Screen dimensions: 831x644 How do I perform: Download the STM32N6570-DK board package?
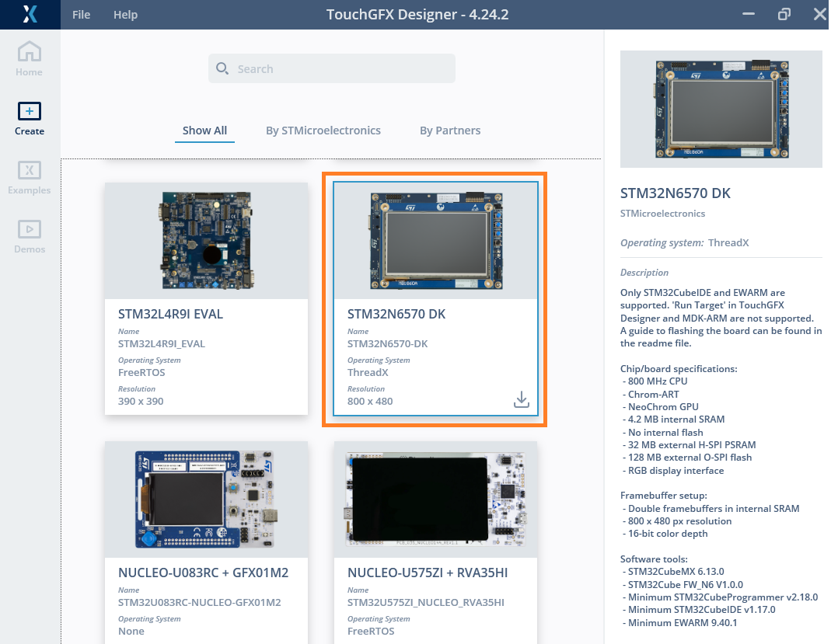(x=521, y=399)
